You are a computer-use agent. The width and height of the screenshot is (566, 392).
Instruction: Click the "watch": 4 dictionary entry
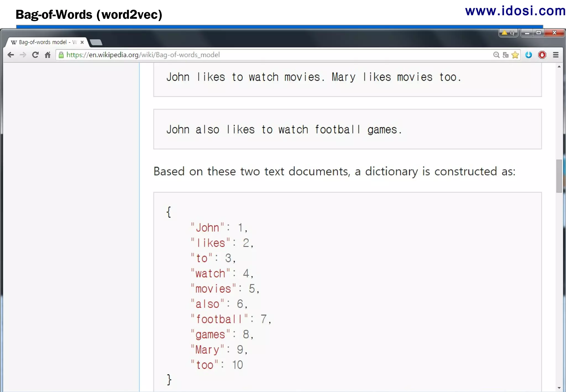click(x=222, y=273)
